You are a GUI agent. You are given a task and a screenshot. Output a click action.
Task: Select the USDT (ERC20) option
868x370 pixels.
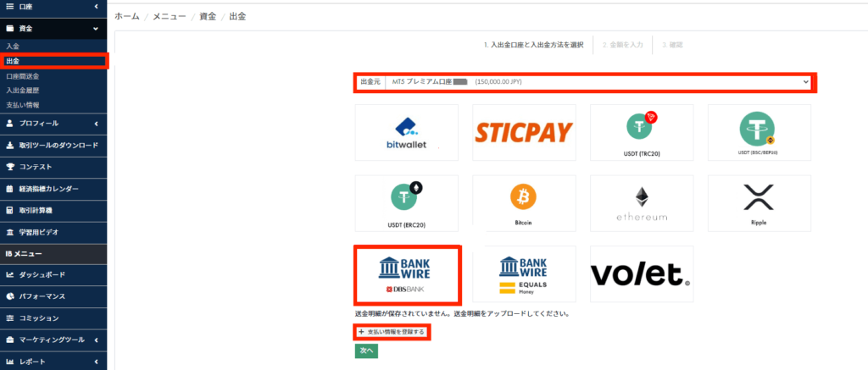[406, 203]
